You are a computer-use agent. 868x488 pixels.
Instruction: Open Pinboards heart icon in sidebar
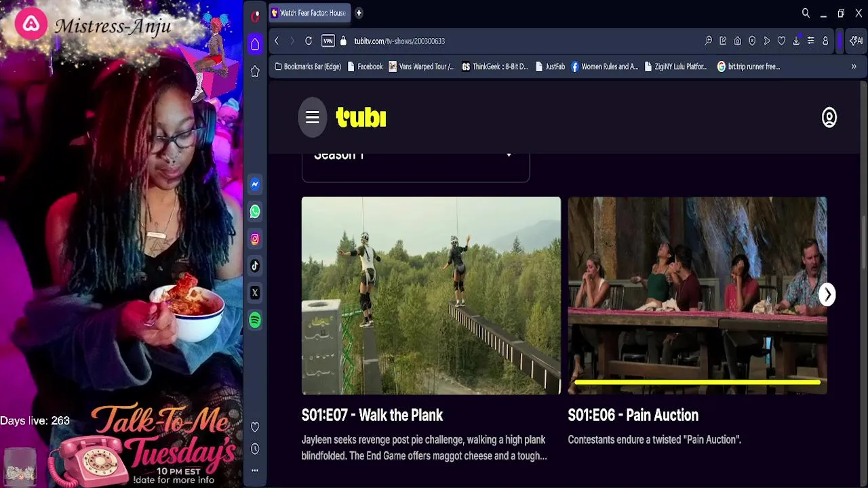tap(255, 427)
